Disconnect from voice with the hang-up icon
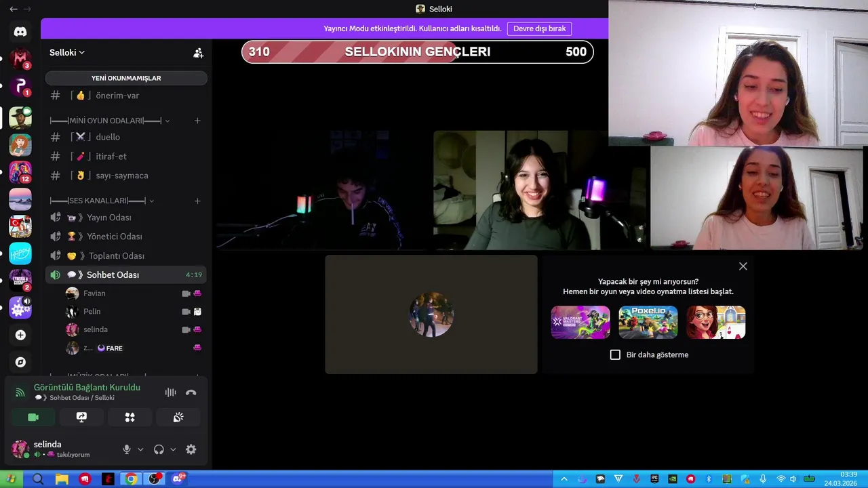 point(191,392)
